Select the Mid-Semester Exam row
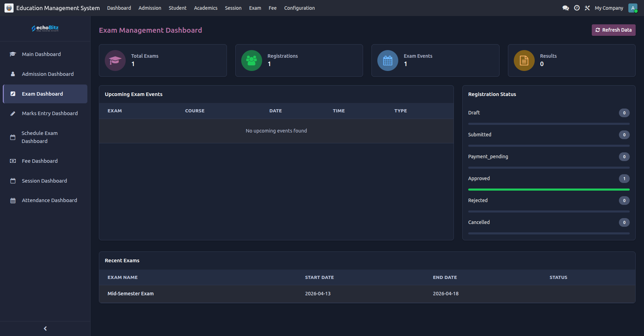Viewport: 644px width, 336px height. tap(367, 294)
